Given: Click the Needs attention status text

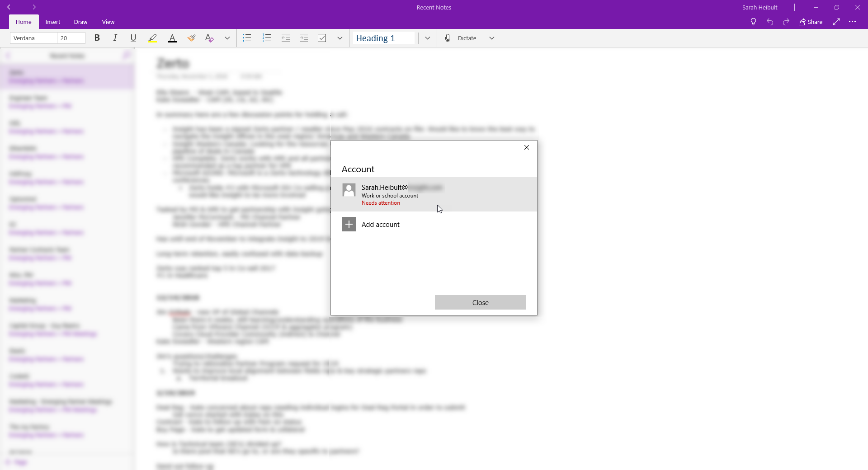Looking at the screenshot, I should (x=381, y=203).
